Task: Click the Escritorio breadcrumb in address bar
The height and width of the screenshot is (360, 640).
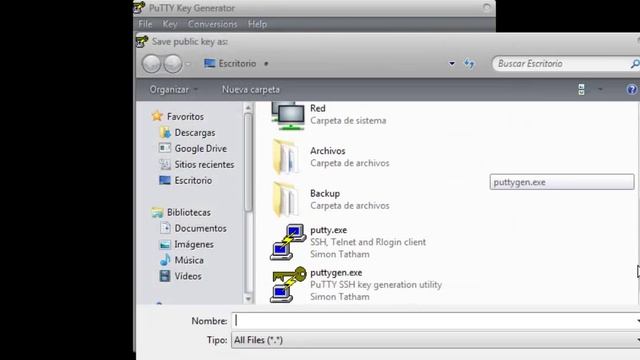Action: 237,64
